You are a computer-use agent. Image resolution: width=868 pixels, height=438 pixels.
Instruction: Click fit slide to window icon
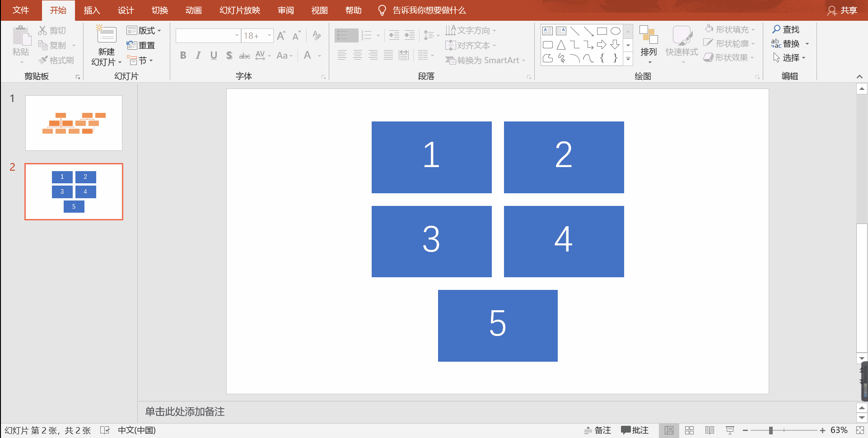[860, 430]
